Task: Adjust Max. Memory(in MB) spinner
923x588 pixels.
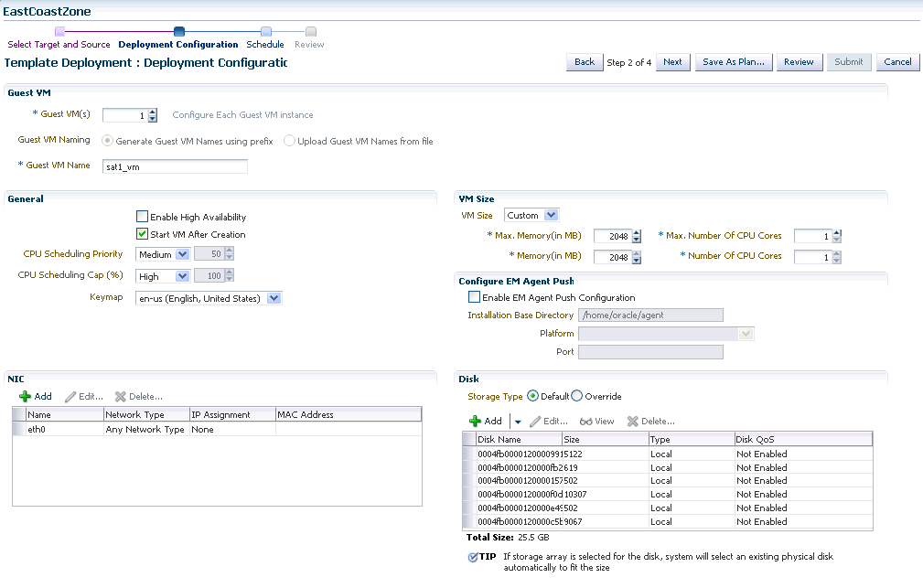Action: [x=637, y=237]
